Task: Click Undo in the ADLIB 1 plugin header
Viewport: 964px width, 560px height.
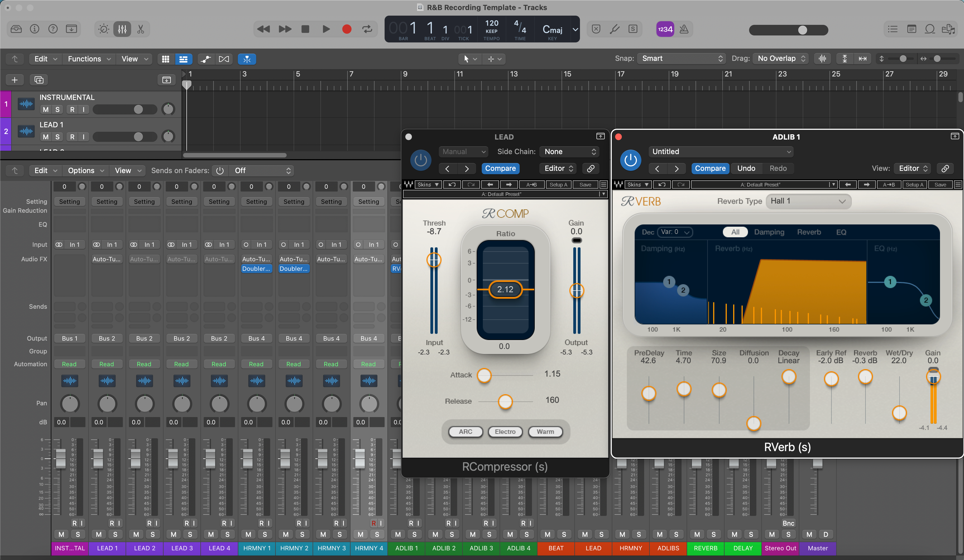Action: point(746,168)
